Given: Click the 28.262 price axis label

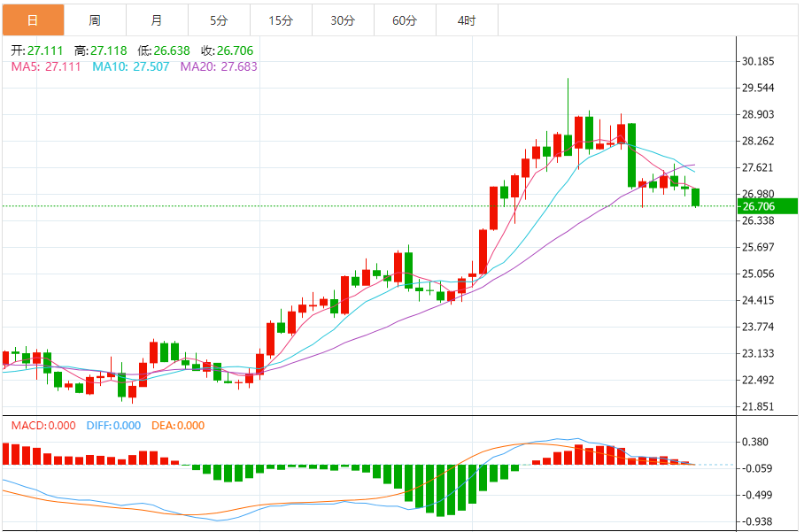Looking at the screenshot, I should [x=758, y=141].
